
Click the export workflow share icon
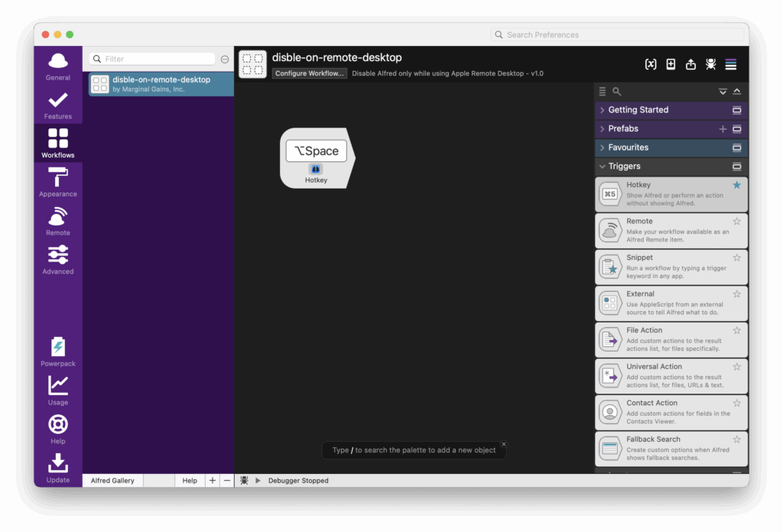point(690,65)
